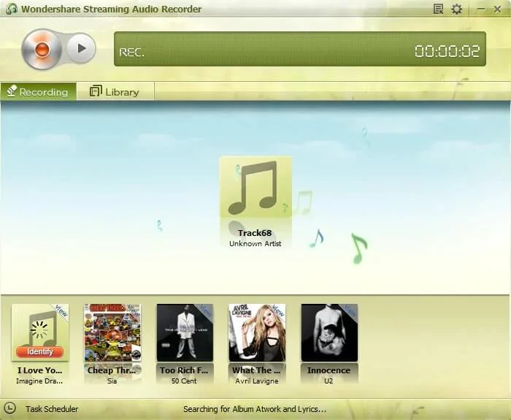Click the REC. status label
Screen dimensions: 511x420
[131, 52]
